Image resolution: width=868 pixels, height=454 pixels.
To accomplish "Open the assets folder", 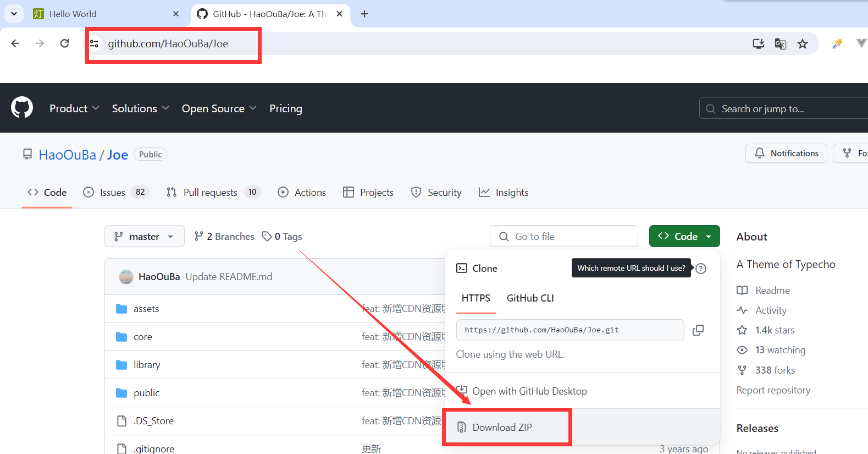I will 146,309.
